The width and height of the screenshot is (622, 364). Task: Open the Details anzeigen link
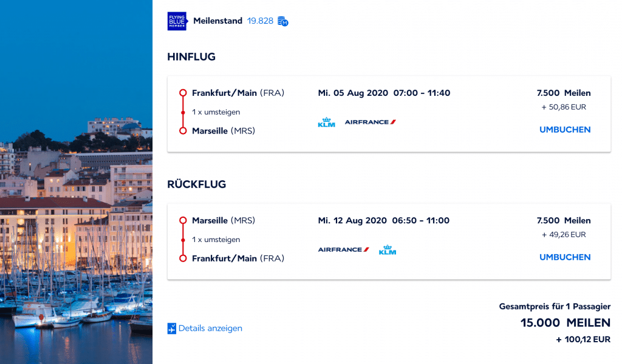tap(210, 328)
